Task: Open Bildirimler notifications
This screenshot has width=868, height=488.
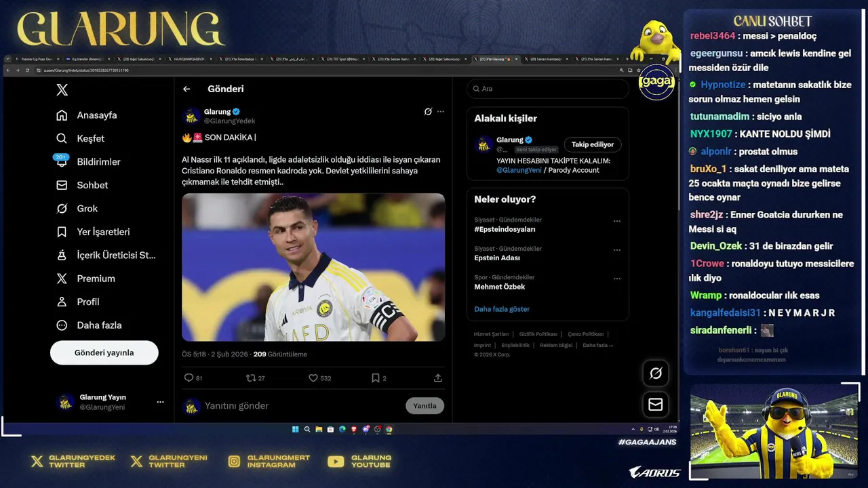Action: (88, 162)
